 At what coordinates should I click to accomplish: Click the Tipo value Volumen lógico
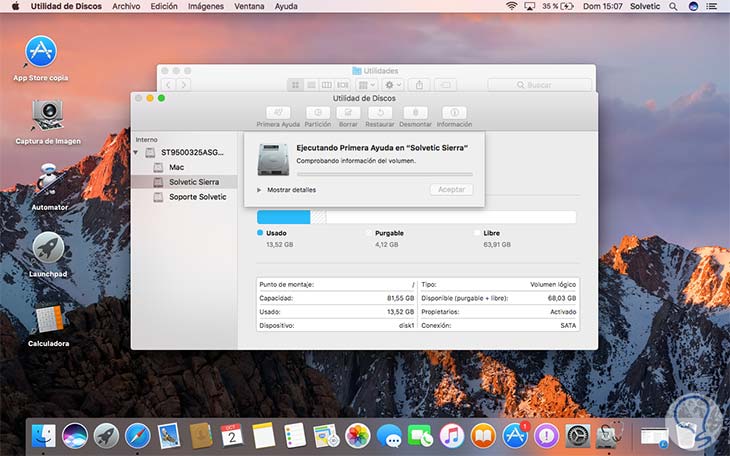point(553,284)
